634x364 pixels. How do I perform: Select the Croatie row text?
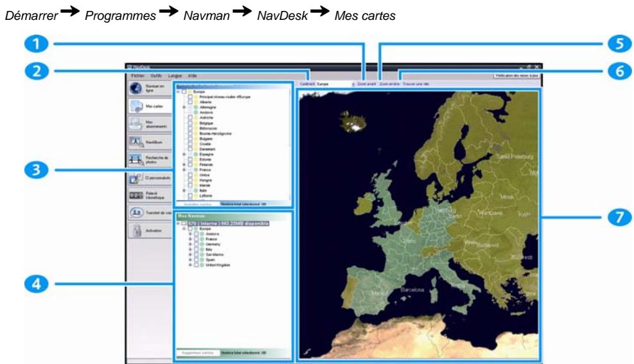tap(206, 144)
